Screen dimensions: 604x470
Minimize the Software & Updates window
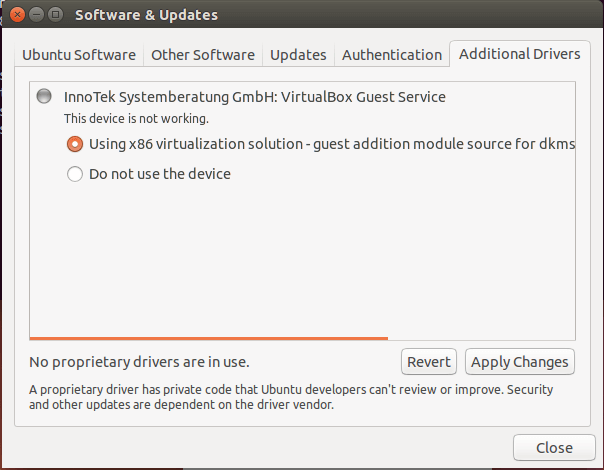[37, 15]
